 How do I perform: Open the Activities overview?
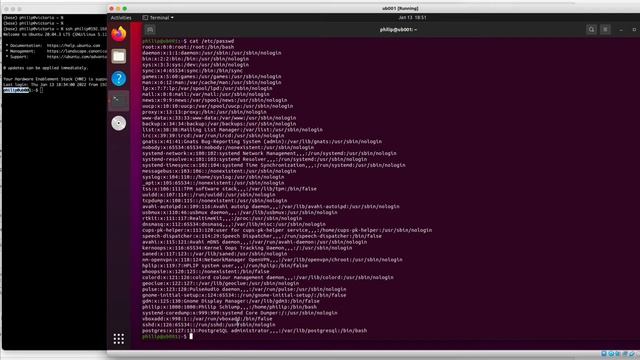click(121, 18)
